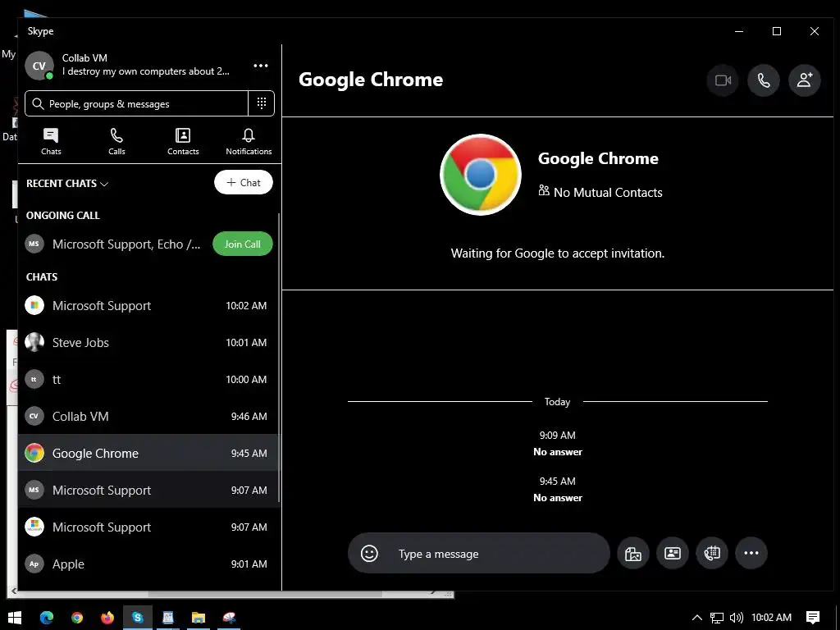Click Collab VM mood message text
The width and height of the screenshot is (840, 630).
point(146,71)
